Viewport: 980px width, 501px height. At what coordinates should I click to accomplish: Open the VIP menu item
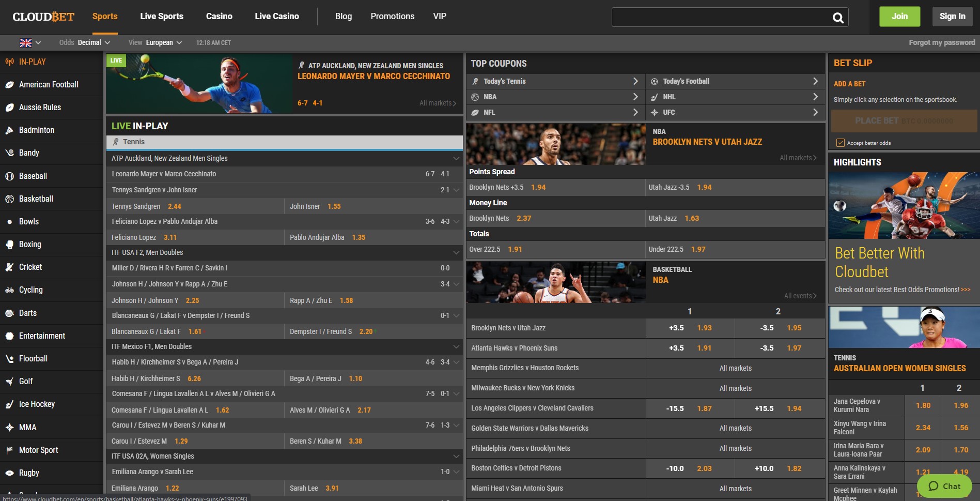440,17
